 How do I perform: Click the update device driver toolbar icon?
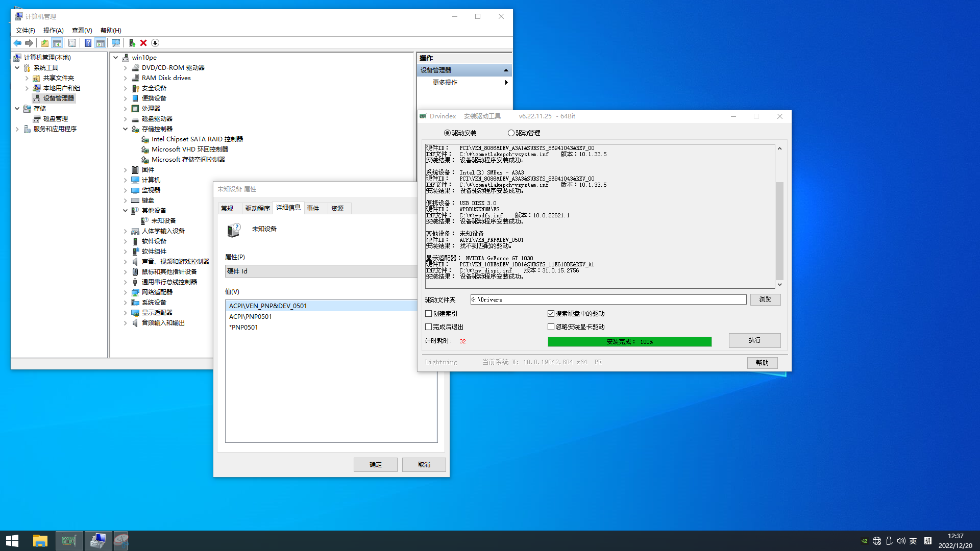click(132, 43)
